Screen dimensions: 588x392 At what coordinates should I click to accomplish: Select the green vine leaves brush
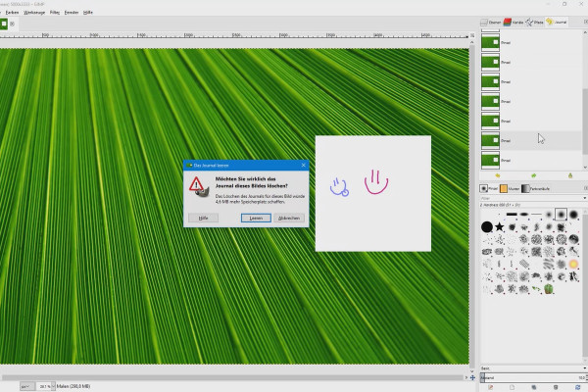pos(536,289)
